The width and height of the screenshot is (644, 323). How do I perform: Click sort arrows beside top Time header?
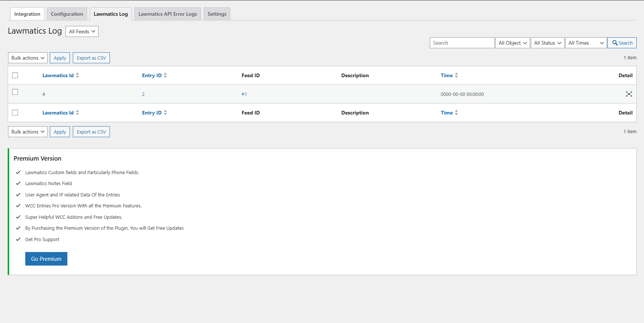[x=456, y=75]
